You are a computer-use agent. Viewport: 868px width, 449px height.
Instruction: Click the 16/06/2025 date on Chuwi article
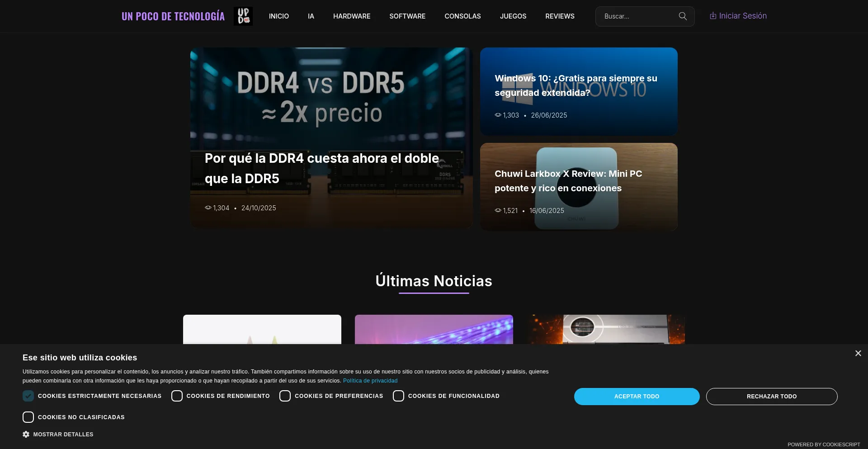547,211
